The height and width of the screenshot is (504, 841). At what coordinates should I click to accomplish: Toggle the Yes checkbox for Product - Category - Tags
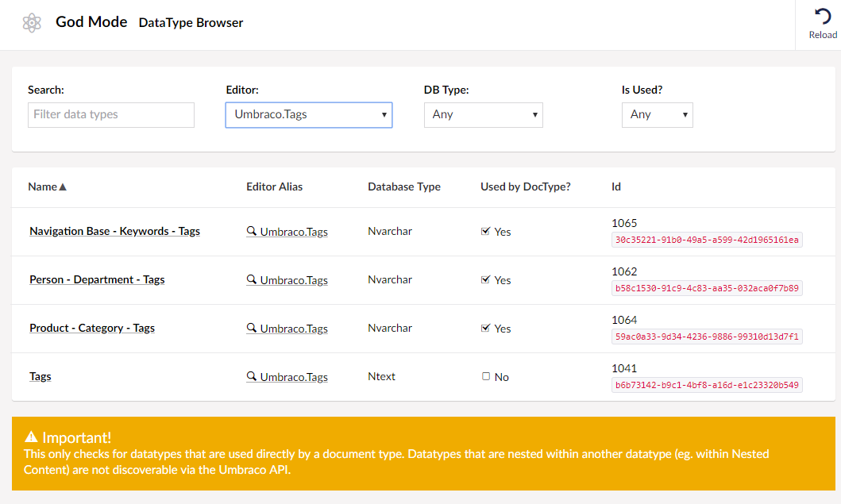(x=485, y=328)
